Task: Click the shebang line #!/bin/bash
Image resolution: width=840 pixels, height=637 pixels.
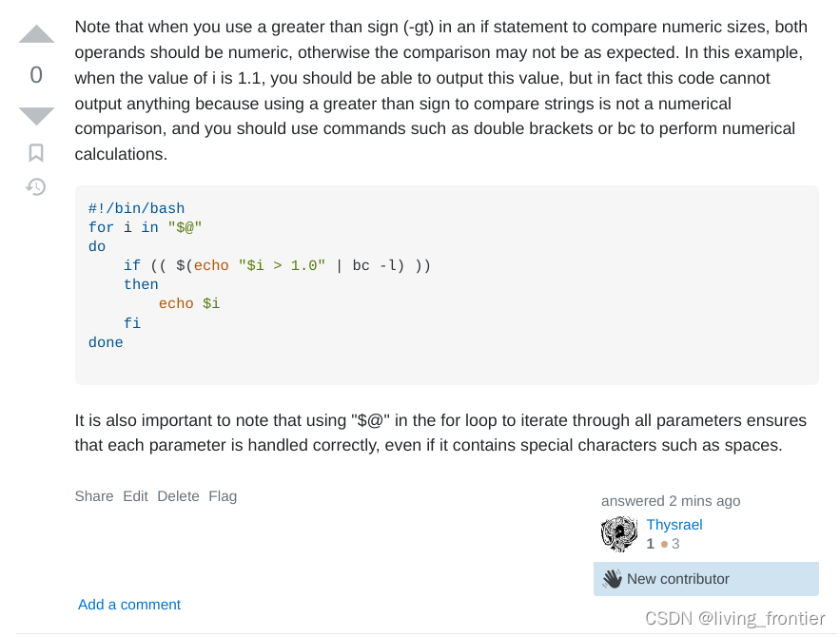Action: point(137,208)
